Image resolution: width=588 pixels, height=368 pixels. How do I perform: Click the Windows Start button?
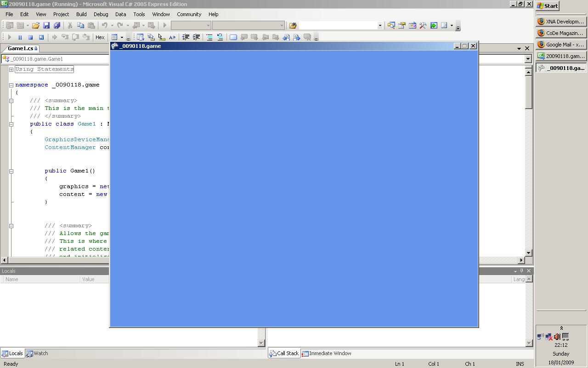click(x=548, y=6)
